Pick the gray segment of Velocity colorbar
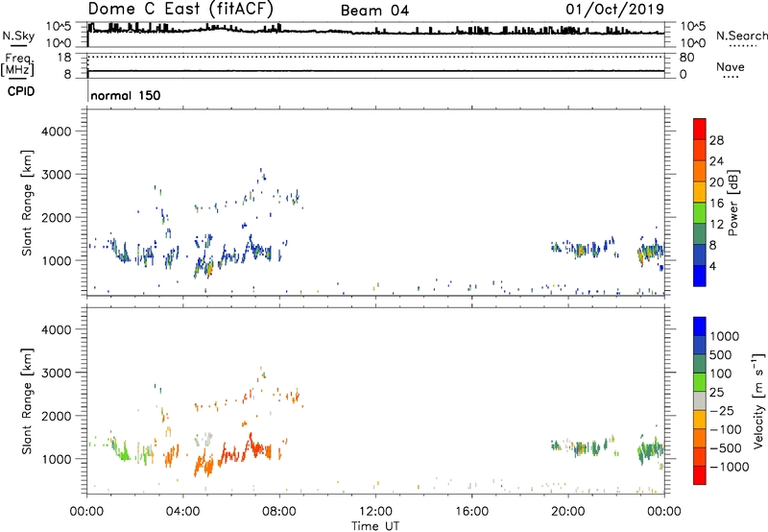This screenshot has width=768, height=532. click(700, 400)
